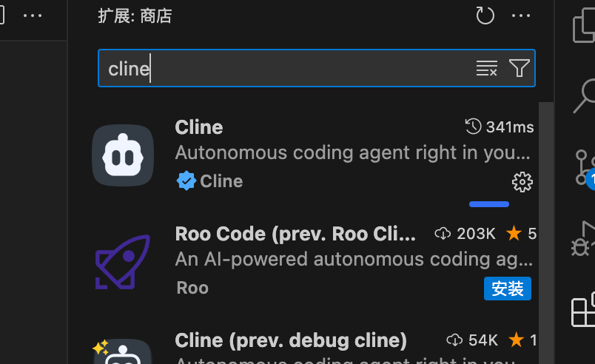Open the Cline extension manage gear
Screen dimensions: 595x364
[522, 182]
